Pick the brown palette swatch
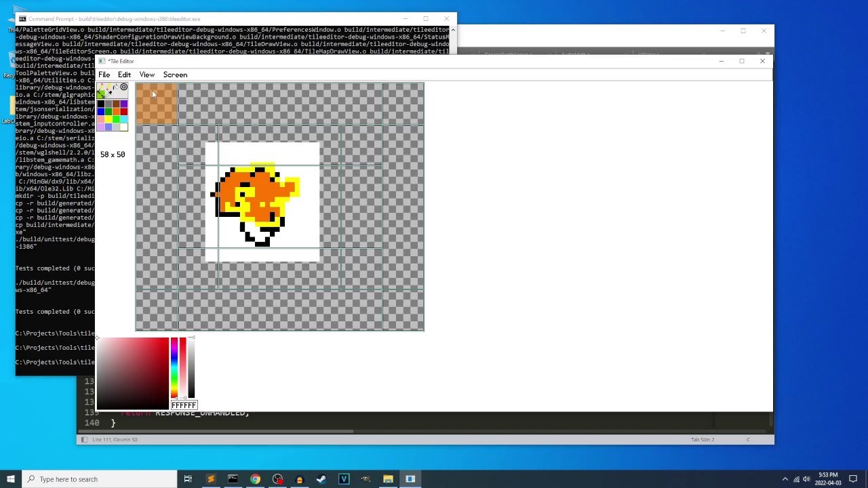868x488 pixels. coord(116,104)
